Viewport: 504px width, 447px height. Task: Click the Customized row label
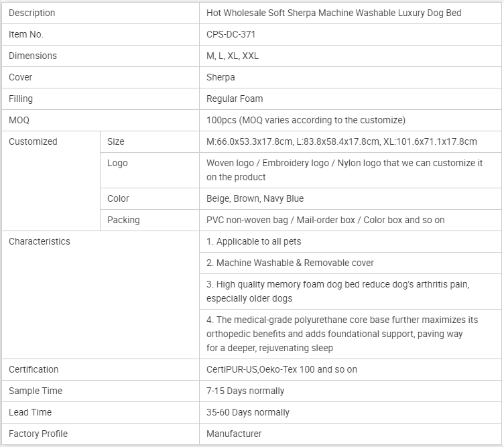pos(33,142)
